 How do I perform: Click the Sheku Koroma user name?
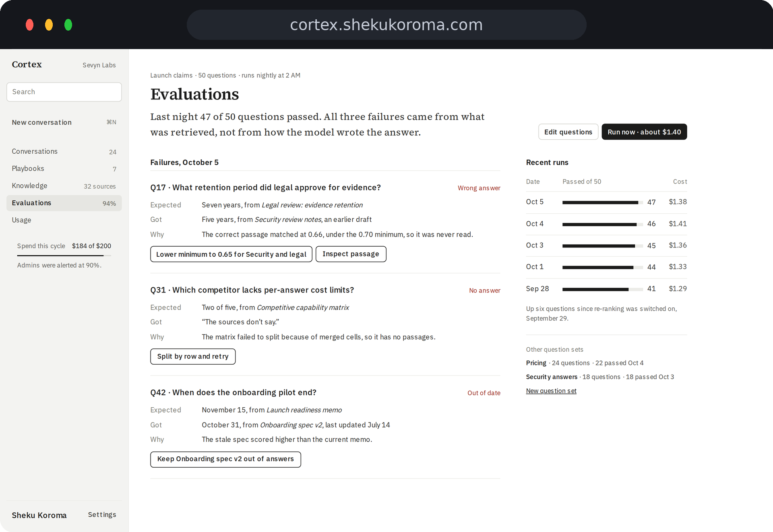[x=39, y=515]
